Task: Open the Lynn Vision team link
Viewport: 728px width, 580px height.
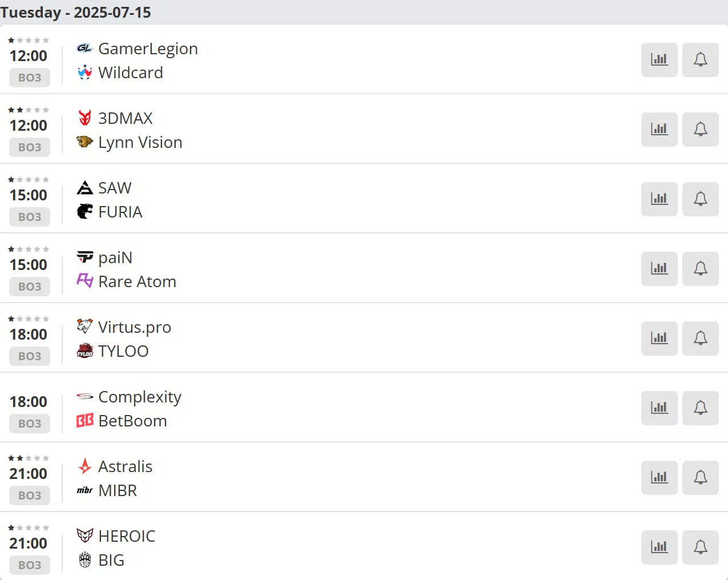Action: [x=140, y=142]
